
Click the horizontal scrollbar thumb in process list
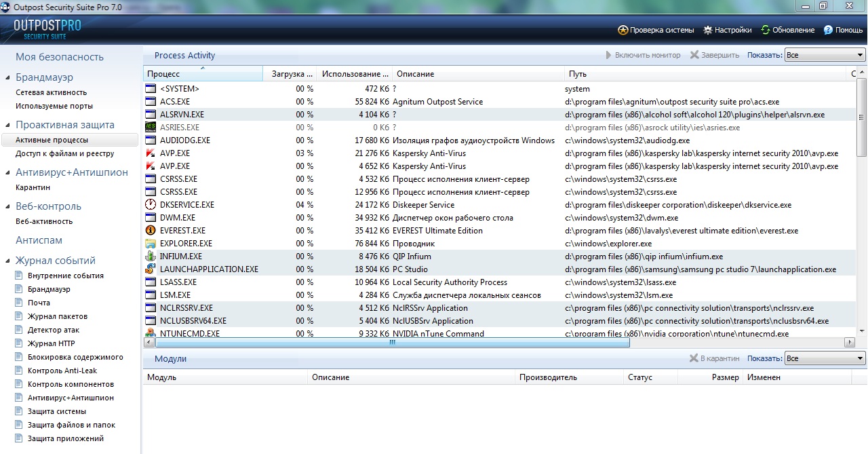tap(392, 343)
